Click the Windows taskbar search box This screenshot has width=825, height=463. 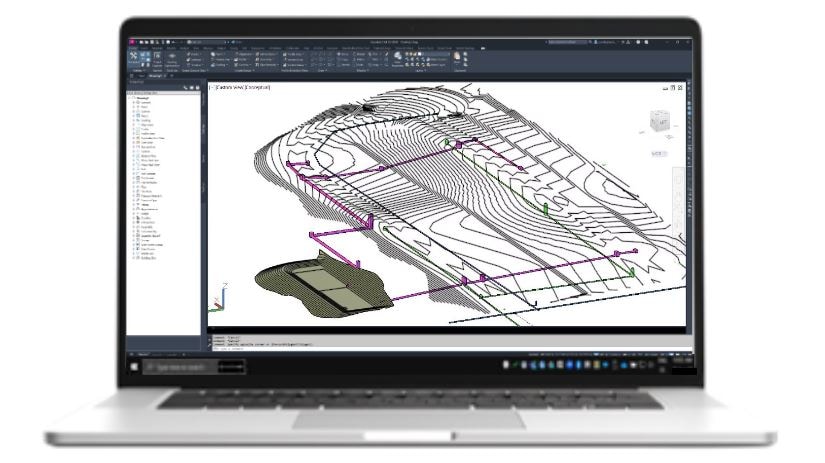pos(180,367)
